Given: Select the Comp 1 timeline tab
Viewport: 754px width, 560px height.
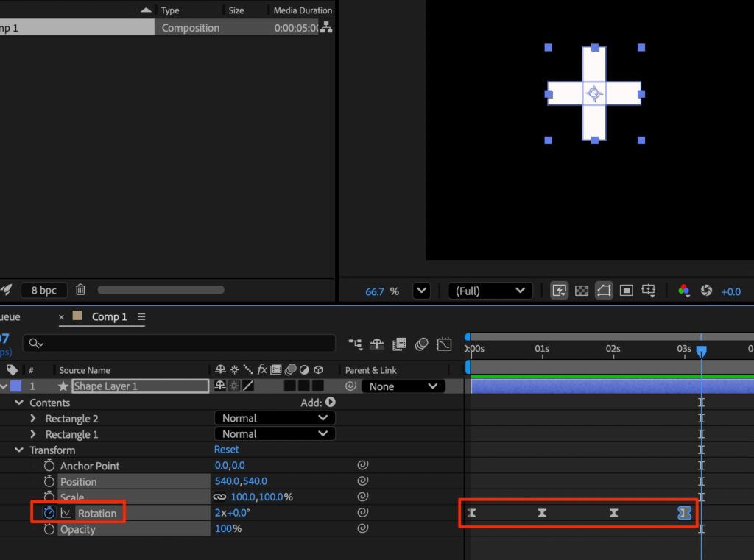Looking at the screenshot, I should pos(109,317).
